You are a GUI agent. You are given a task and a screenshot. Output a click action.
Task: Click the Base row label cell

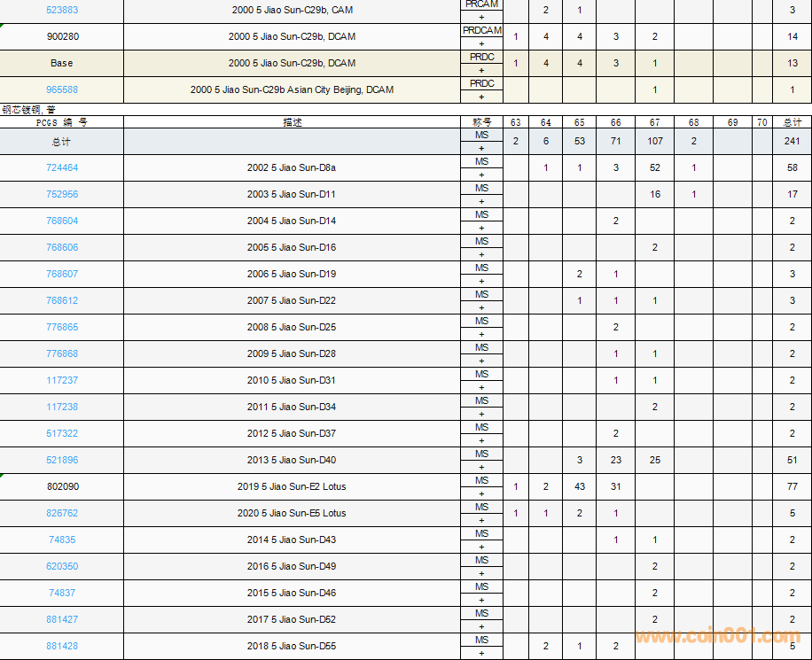click(x=62, y=63)
